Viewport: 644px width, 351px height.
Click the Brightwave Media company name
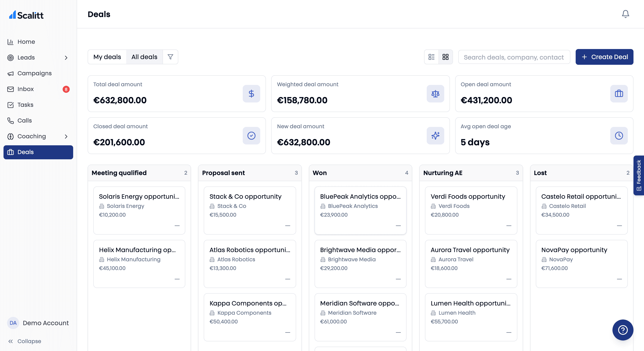point(352,260)
